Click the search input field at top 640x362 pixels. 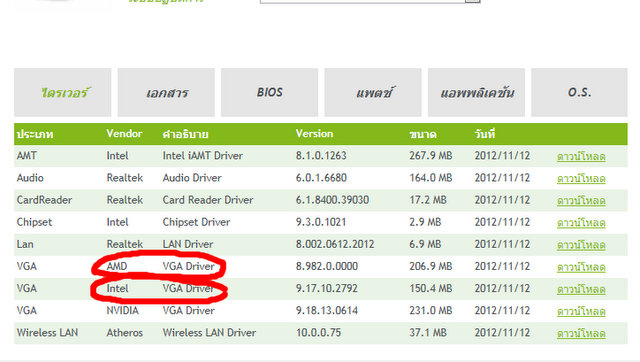point(362,1)
